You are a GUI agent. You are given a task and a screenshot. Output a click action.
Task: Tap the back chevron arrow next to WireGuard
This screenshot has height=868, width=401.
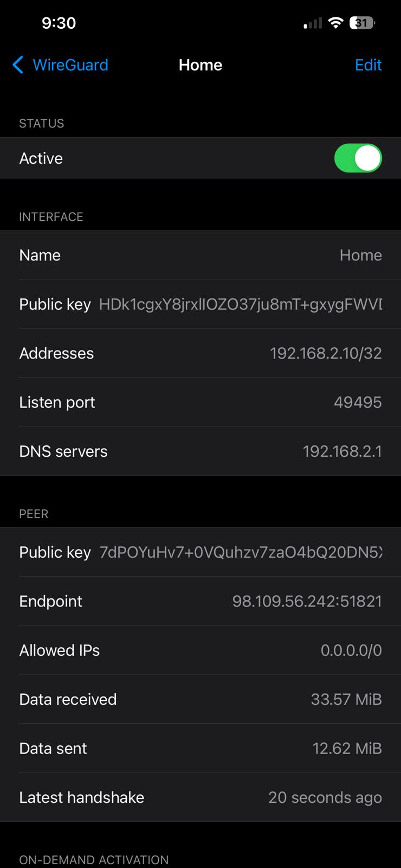tap(17, 65)
